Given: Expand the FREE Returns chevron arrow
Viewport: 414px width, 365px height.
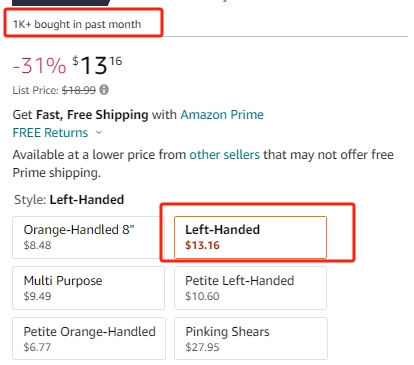Looking at the screenshot, I should tap(99, 133).
